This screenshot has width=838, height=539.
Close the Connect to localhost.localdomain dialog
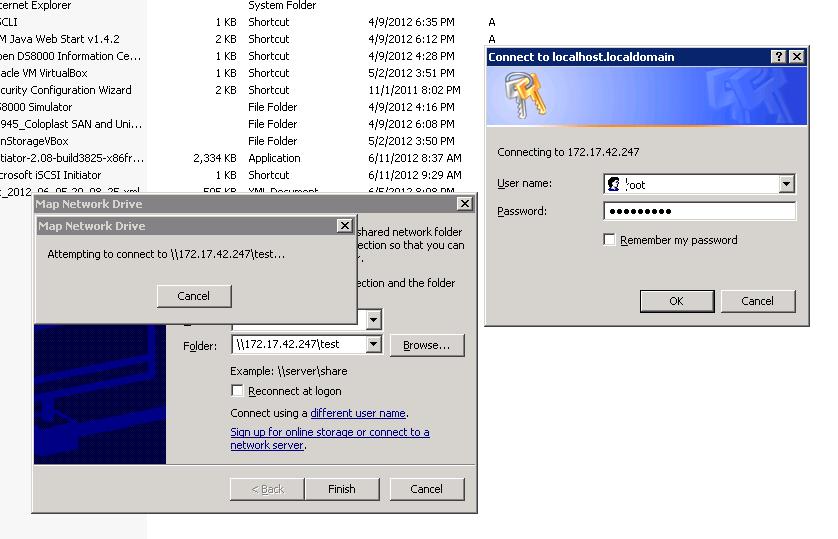tap(796, 57)
